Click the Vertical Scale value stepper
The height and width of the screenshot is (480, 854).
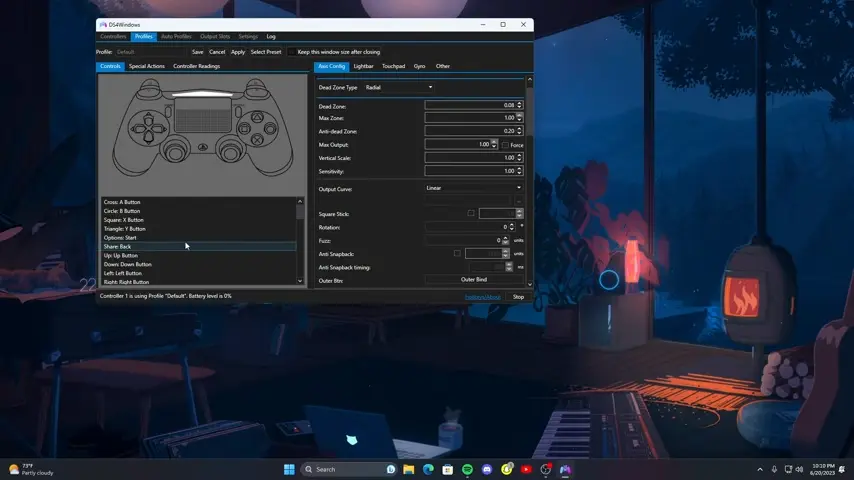tap(519, 157)
